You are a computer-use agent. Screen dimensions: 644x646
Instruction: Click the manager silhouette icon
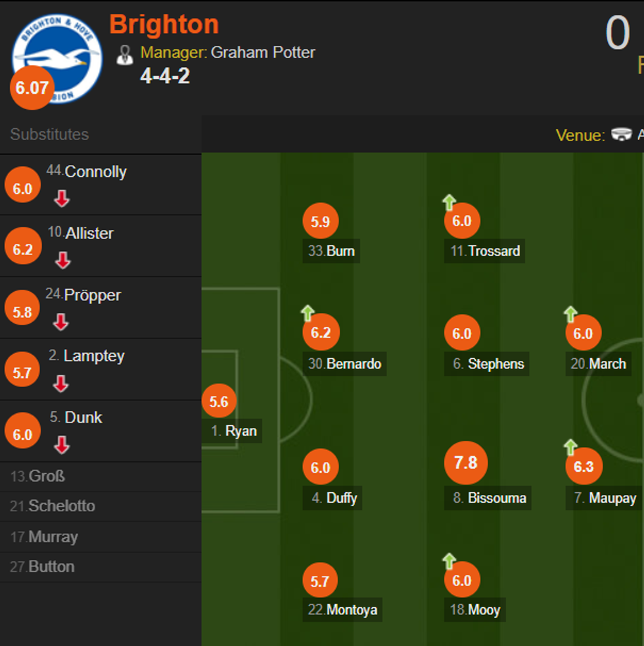tap(125, 55)
